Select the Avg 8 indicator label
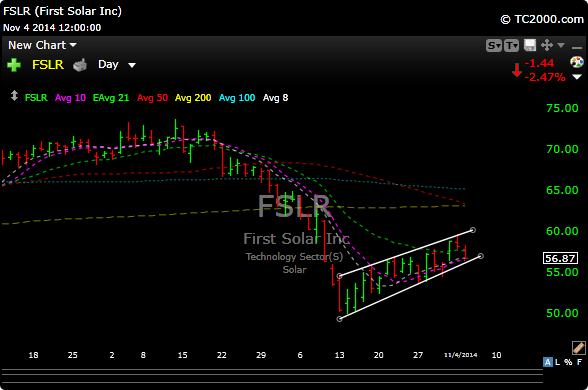 [276, 98]
